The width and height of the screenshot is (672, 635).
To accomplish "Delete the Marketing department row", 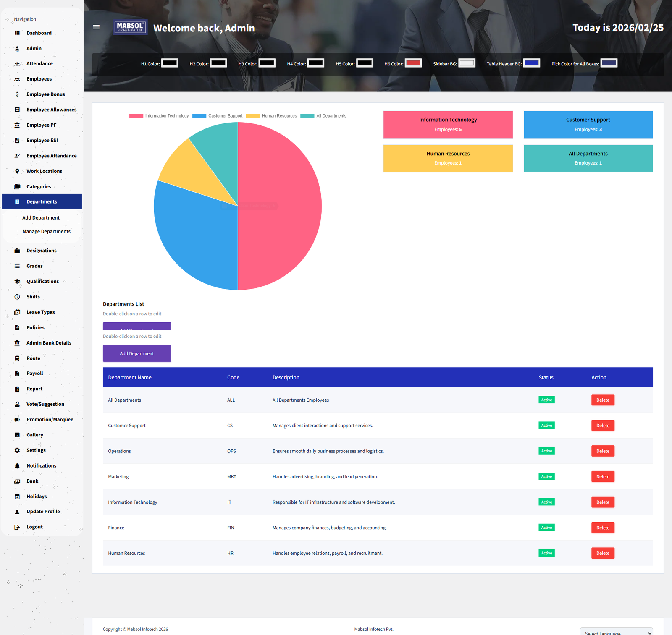I will (x=603, y=477).
